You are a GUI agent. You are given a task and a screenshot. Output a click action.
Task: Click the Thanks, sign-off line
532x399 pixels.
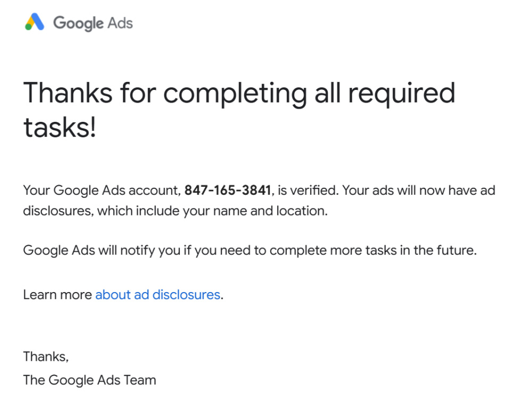pos(46,356)
